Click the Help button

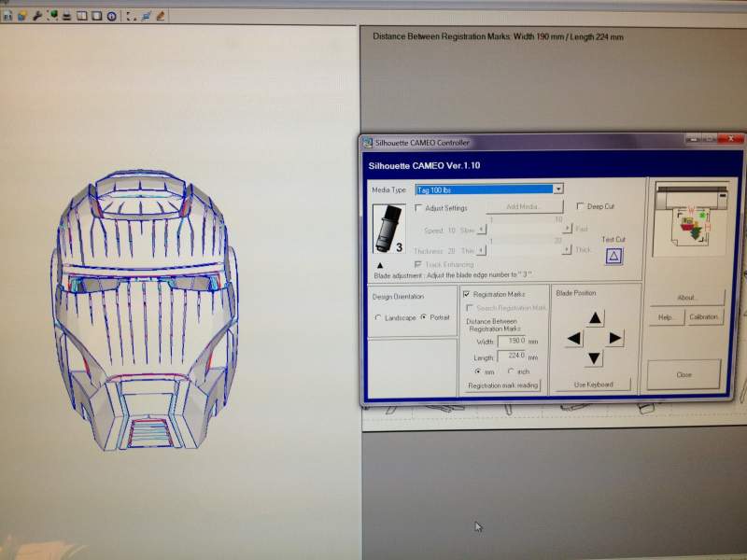[x=667, y=317]
